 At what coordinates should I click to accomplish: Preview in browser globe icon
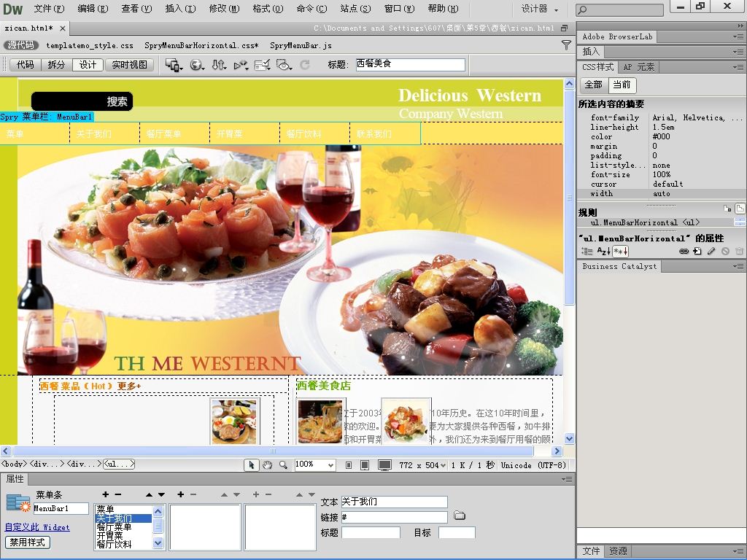point(197,65)
